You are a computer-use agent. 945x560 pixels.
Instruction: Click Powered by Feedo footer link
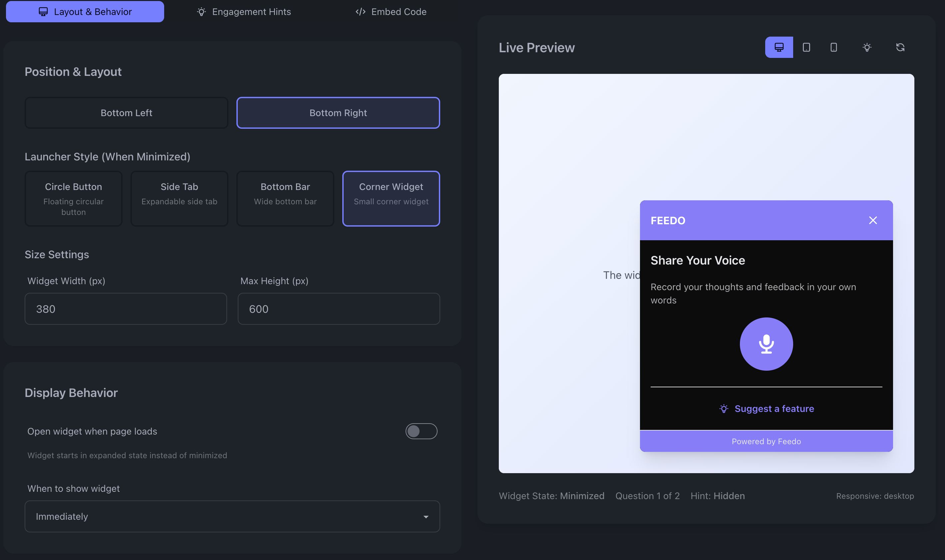[766, 441]
